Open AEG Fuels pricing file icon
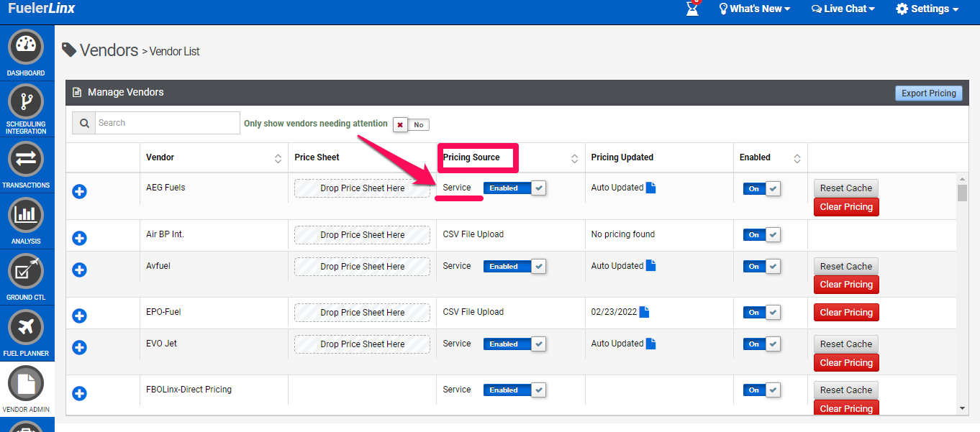Viewport: 980px width, 432px height. pyautogui.click(x=651, y=188)
